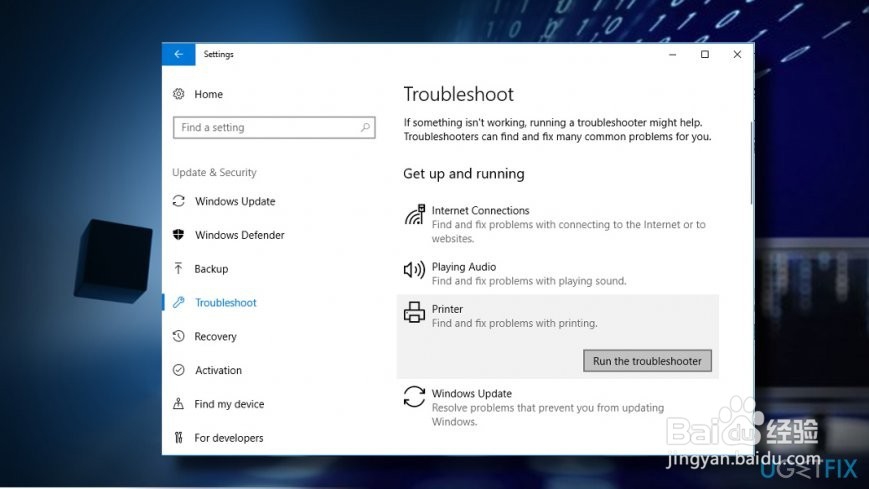
Task: Open Windows Update in sidebar
Action: point(235,201)
